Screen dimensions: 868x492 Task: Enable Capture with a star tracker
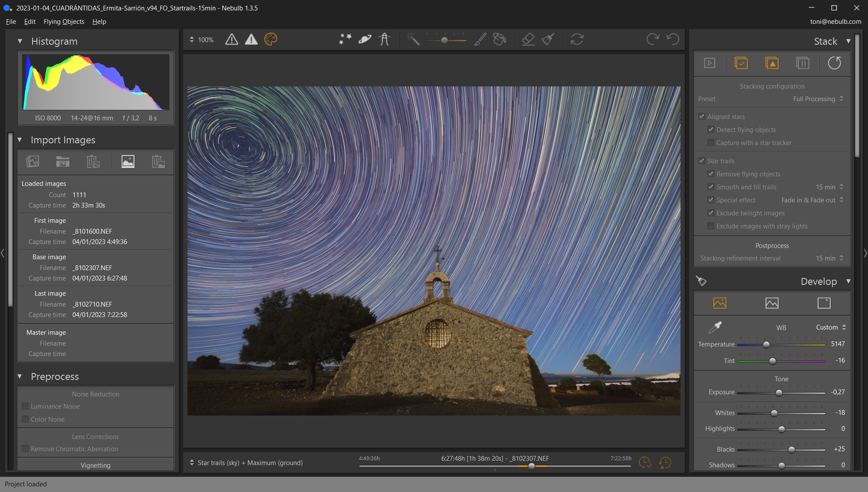point(711,142)
